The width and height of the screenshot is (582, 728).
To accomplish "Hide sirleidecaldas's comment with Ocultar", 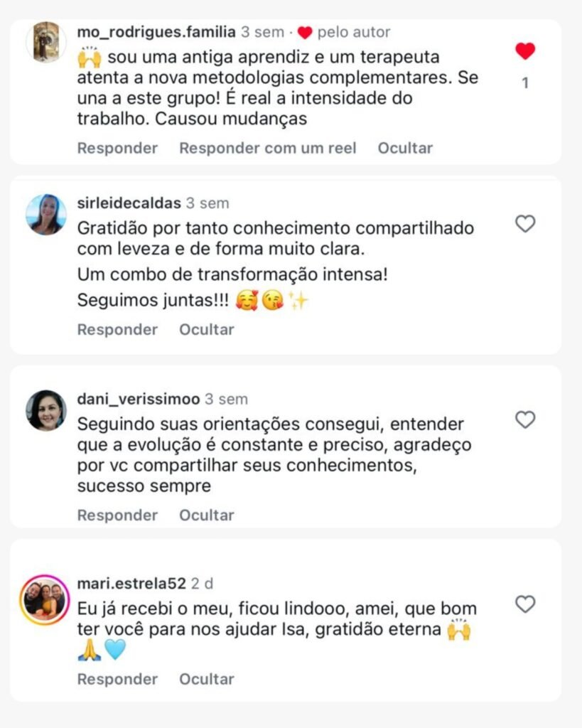I will tap(206, 329).
